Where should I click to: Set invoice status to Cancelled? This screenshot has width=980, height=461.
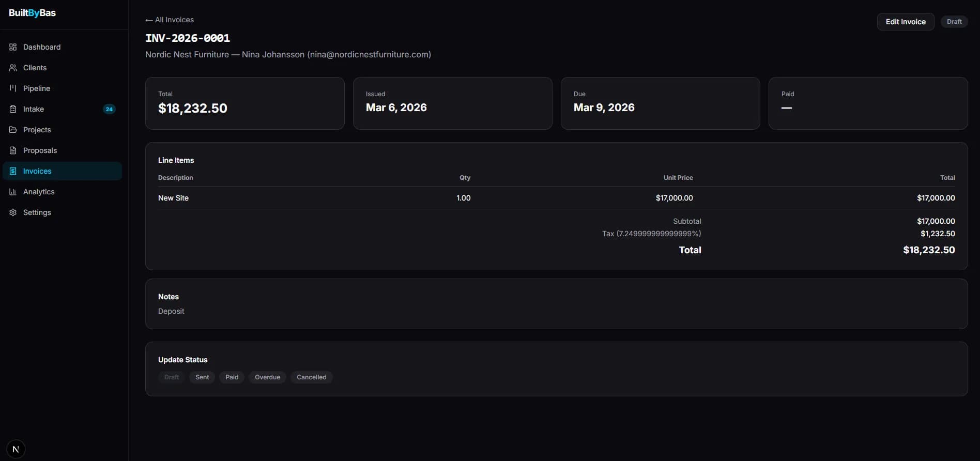[311, 377]
